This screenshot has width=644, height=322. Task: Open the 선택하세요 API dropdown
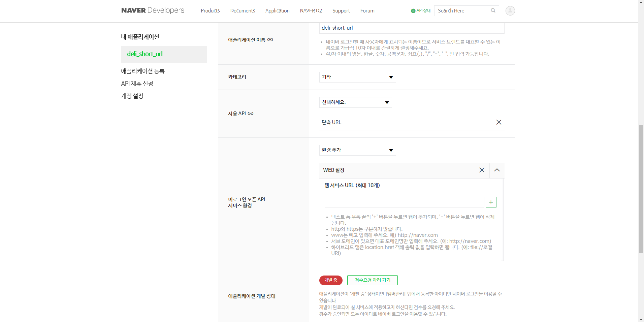coord(355,102)
